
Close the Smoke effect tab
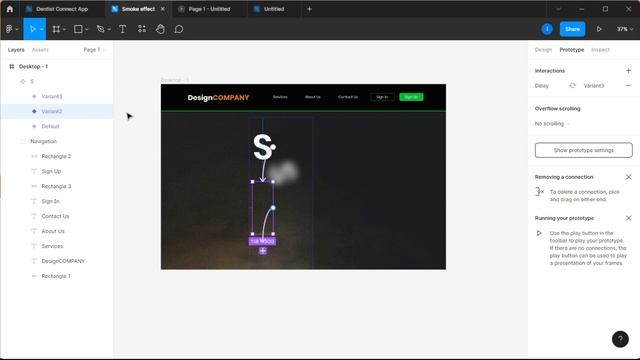point(163,9)
